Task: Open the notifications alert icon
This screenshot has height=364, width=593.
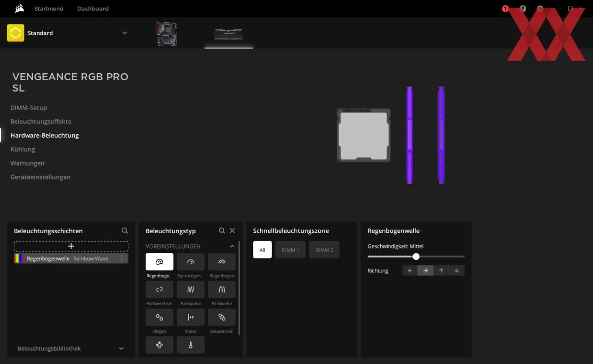Action: click(x=505, y=9)
